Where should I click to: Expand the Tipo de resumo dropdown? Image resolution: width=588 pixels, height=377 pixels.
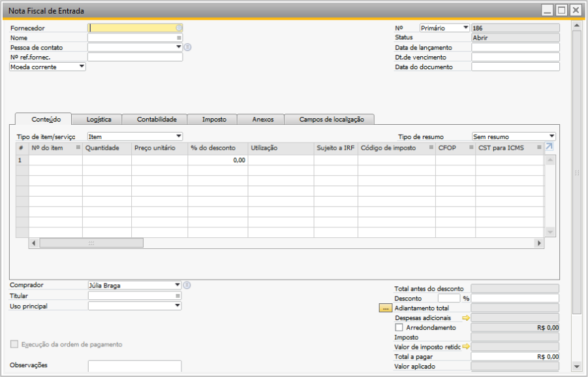[x=551, y=137]
